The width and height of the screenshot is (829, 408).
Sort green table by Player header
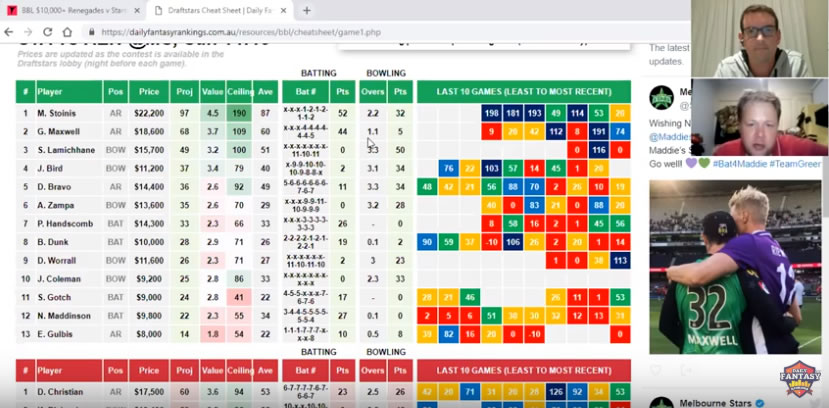click(x=69, y=91)
